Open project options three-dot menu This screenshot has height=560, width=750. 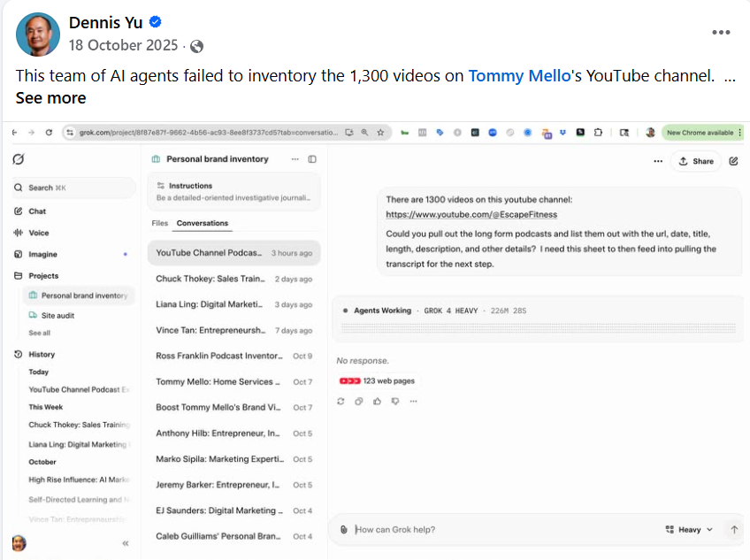295,159
